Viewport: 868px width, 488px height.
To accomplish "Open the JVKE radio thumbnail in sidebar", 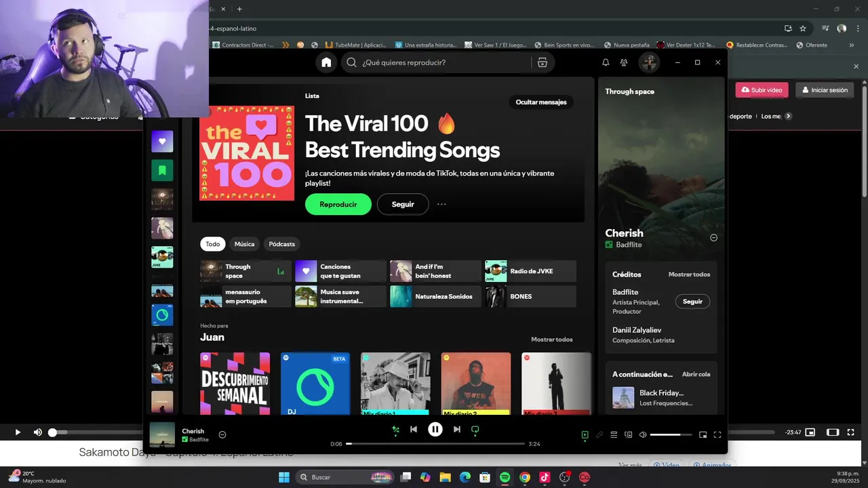I will click(162, 257).
